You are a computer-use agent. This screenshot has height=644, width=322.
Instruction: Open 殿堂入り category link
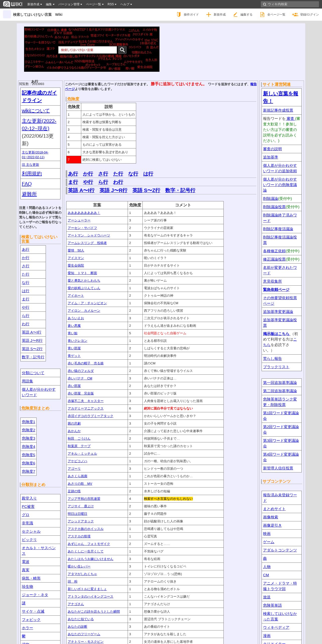29,498
